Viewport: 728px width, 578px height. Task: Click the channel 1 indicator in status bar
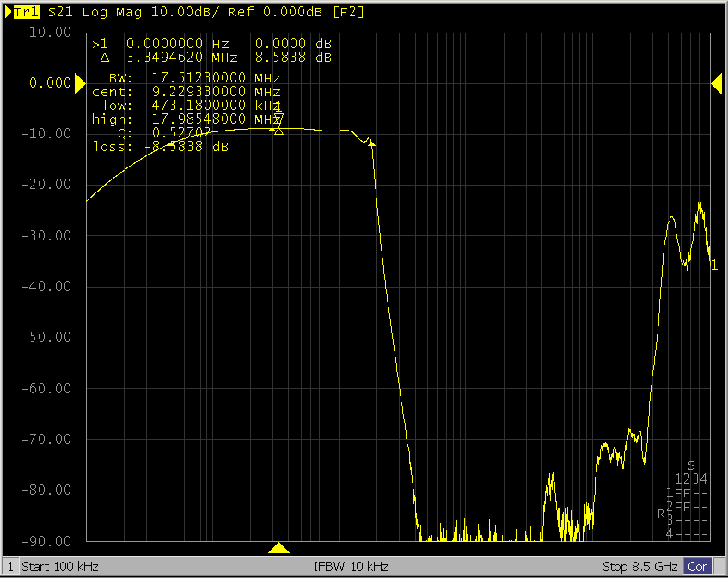[10, 567]
